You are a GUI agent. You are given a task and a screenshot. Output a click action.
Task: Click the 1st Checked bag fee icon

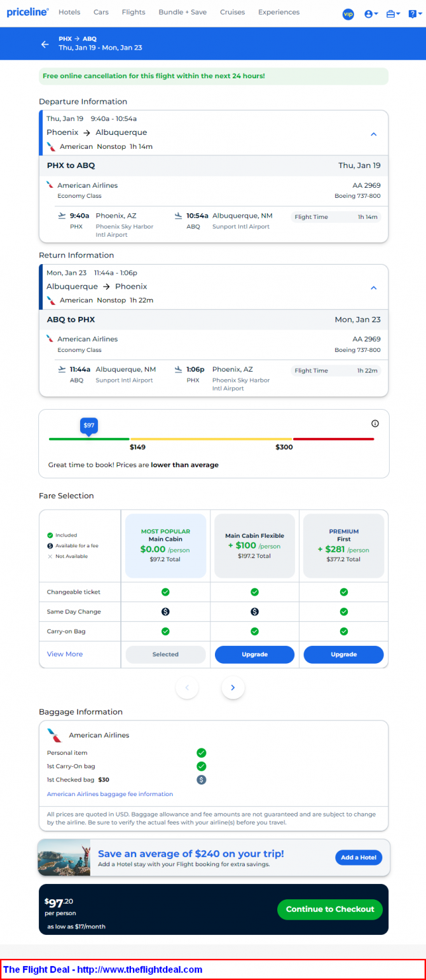click(202, 780)
